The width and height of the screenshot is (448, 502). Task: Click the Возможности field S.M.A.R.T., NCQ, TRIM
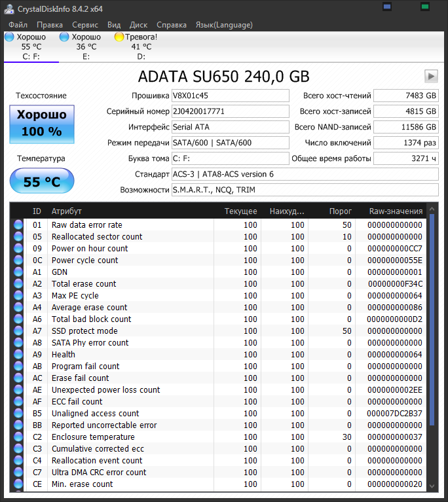tap(305, 190)
